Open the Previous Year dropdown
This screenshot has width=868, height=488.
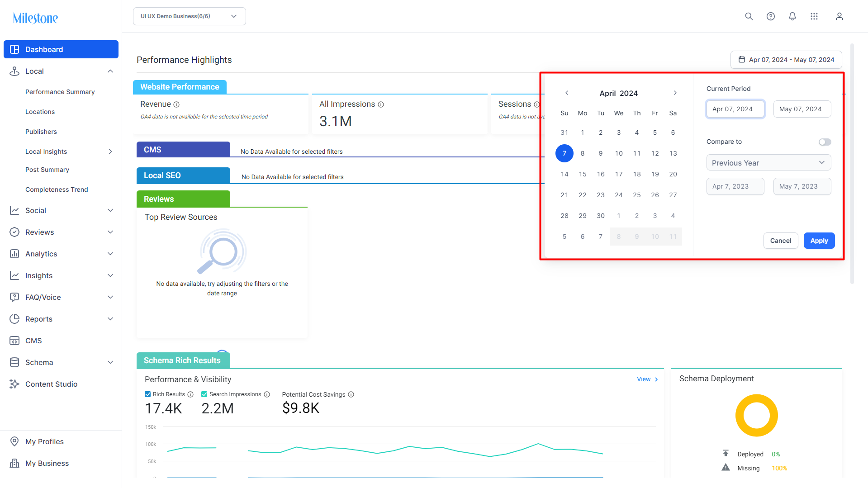769,163
